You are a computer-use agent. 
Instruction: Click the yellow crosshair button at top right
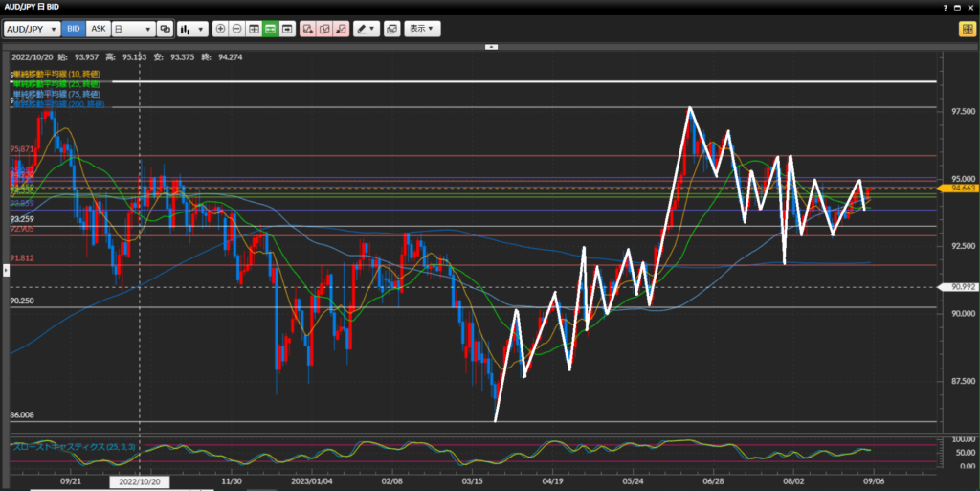pyautogui.click(x=967, y=29)
